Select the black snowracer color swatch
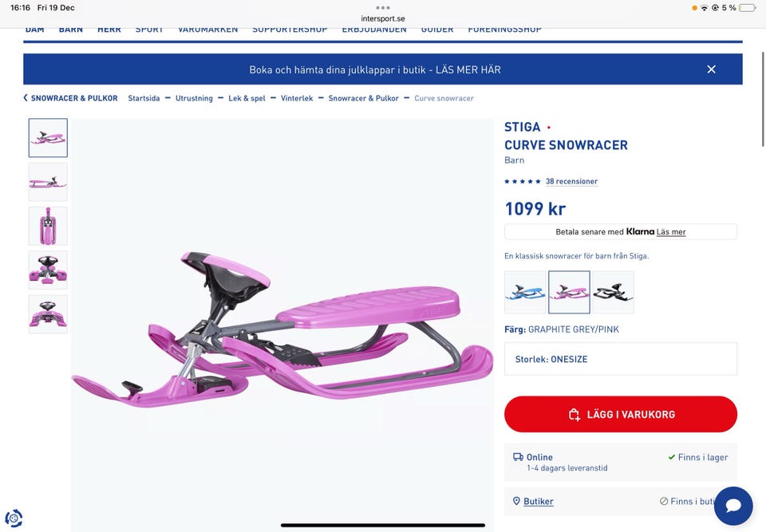The image size is (766, 532). (613, 292)
